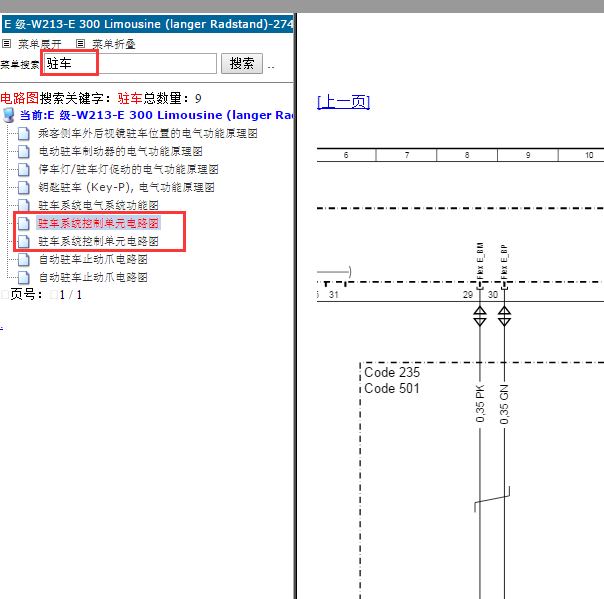Click the 页号 label
The image size is (604, 599).
26,295
